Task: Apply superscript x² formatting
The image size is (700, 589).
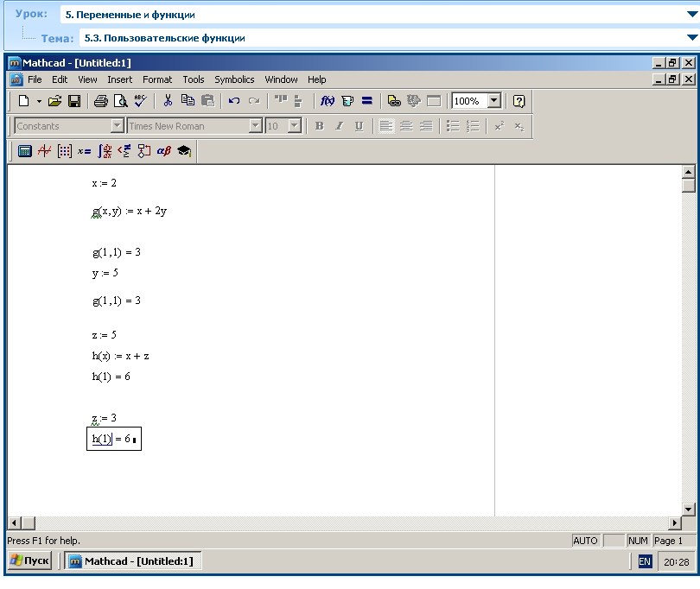Action: click(x=500, y=126)
